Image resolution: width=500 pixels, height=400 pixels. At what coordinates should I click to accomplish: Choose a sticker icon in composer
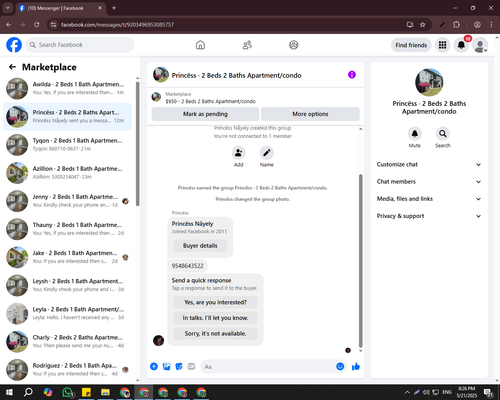[179, 367]
